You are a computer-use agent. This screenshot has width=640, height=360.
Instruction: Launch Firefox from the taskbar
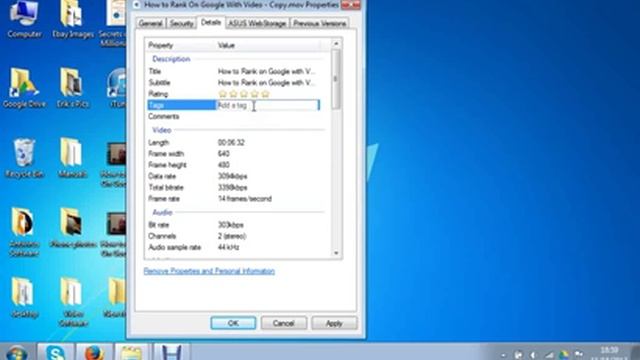tap(93, 352)
